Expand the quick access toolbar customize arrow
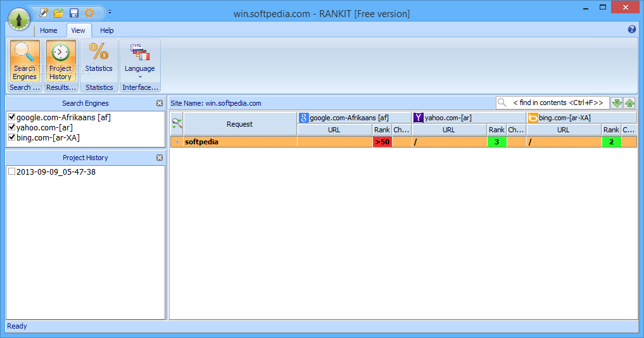 pyautogui.click(x=110, y=13)
